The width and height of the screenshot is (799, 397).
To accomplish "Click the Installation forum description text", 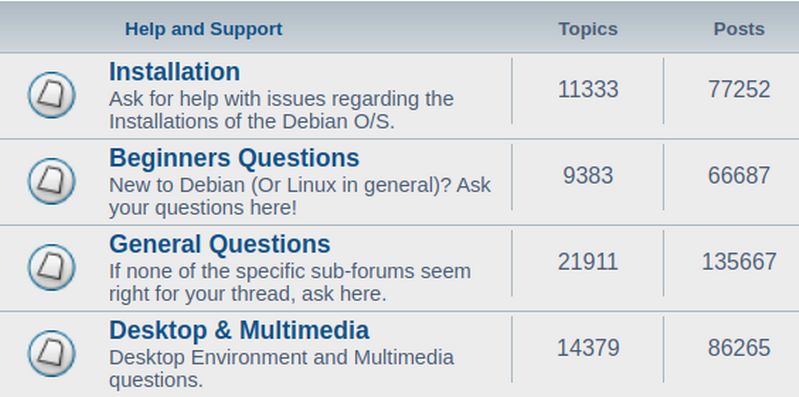I will (281, 110).
